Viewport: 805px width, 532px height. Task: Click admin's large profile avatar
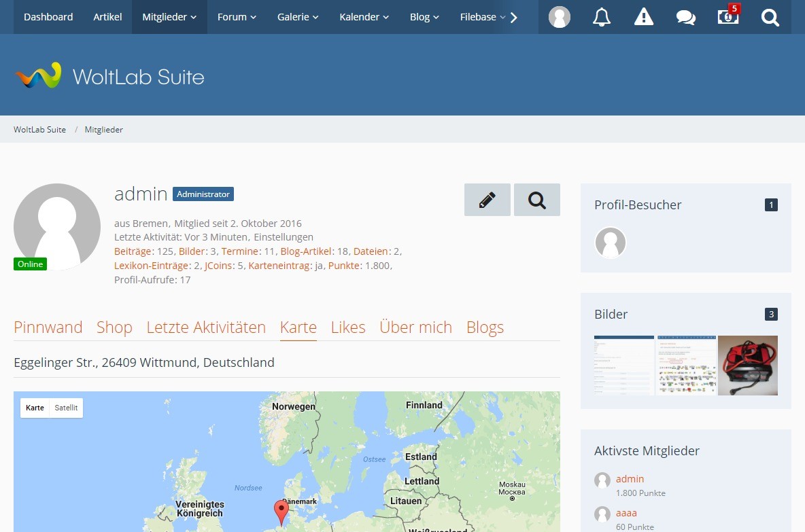(57, 227)
